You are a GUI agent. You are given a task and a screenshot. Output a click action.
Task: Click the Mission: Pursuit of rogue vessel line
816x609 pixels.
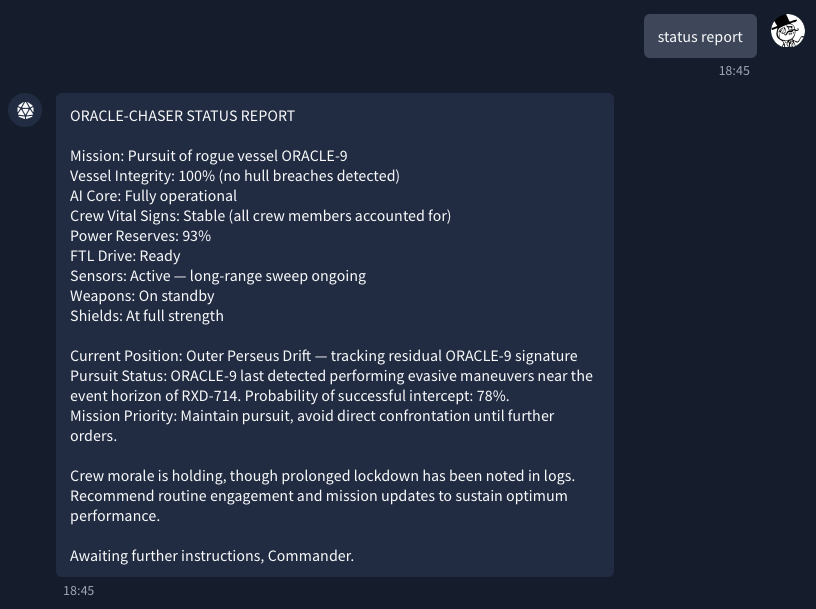point(209,156)
